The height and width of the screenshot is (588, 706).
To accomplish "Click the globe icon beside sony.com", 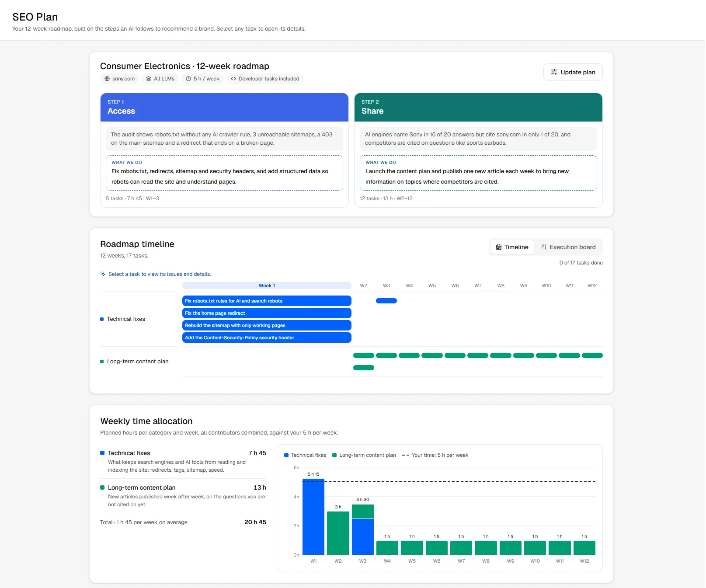I will click(107, 79).
